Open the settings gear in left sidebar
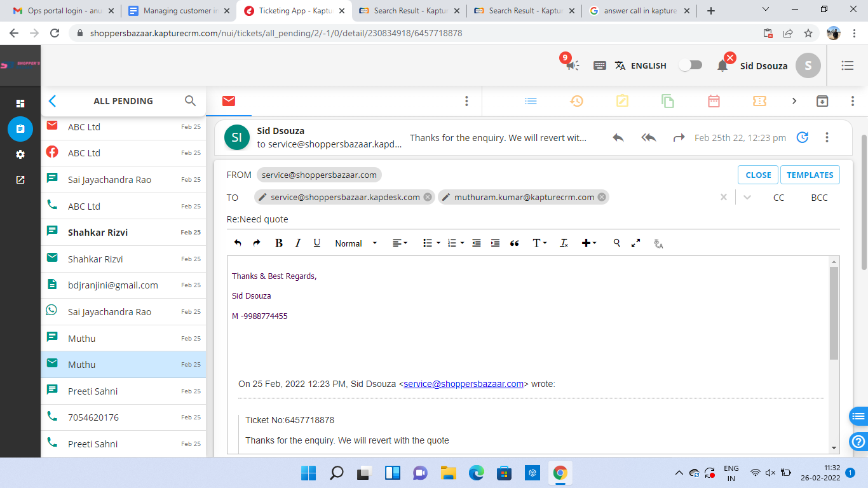Viewport: 868px width, 488px height. point(20,154)
